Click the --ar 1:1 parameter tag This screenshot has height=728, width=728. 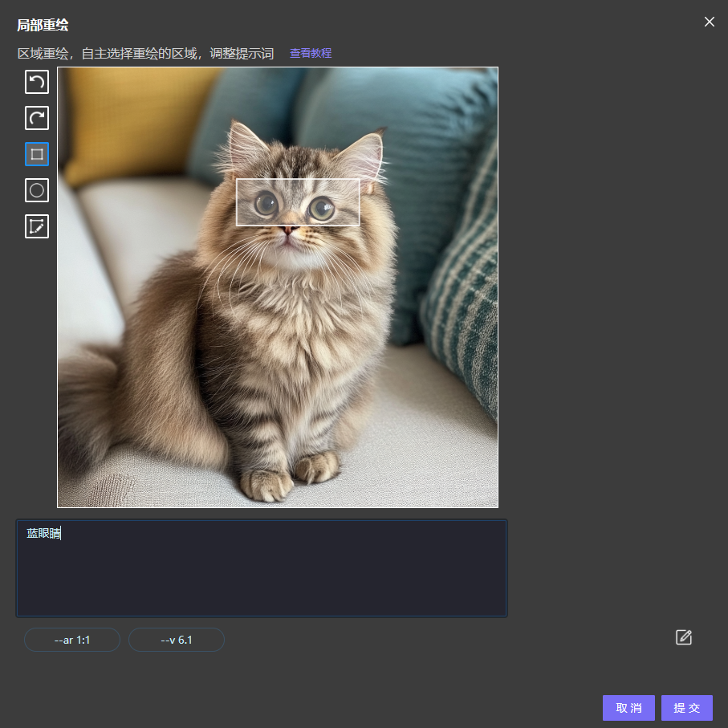pos(72,640)
